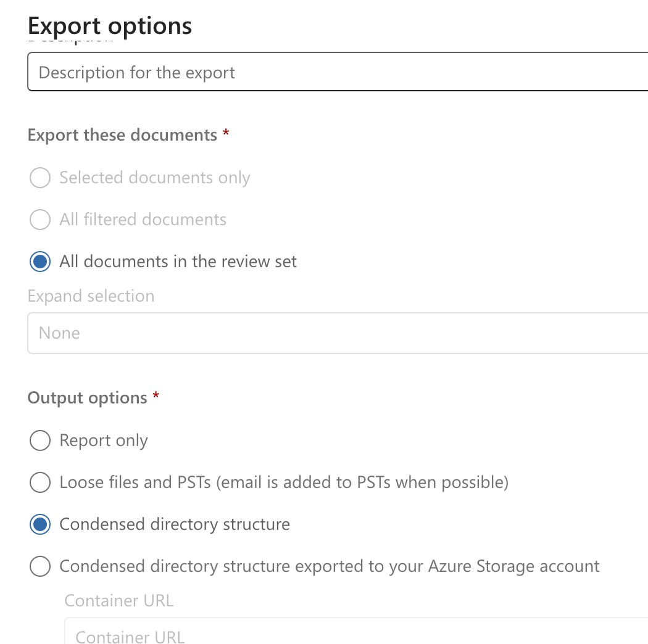The height and width of the screenshot is (644, 648).
Task: Click the Description for the export field
Action: (x=333, y=73)
